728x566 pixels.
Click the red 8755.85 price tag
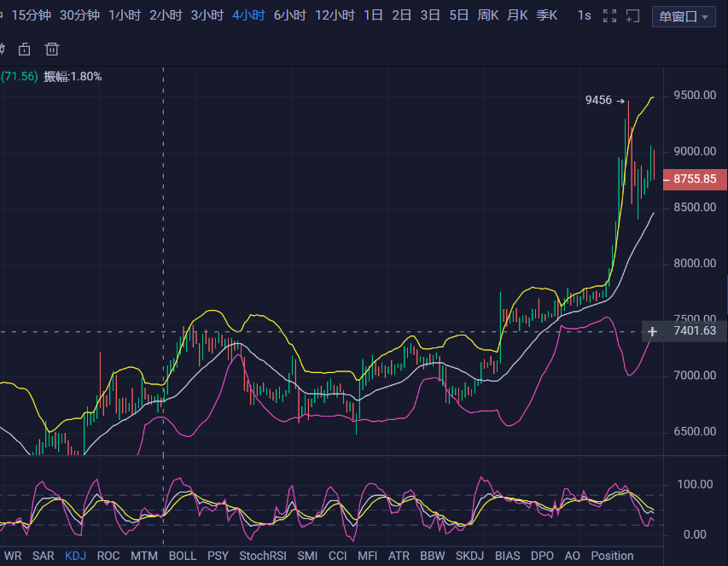point(696,179)
